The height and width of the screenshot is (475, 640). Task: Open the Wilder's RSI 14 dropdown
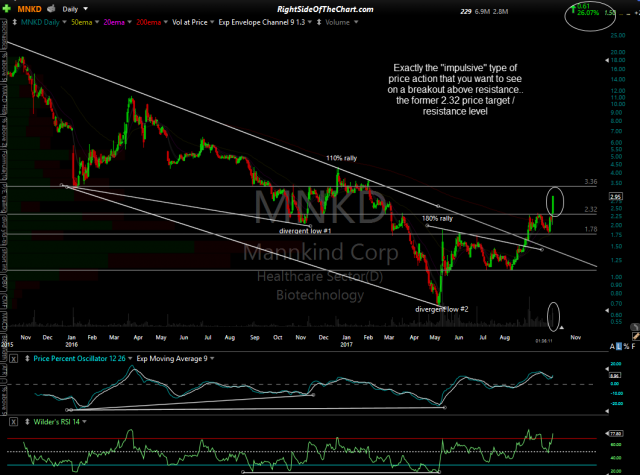pyautogui.click(x=84, y=422)
